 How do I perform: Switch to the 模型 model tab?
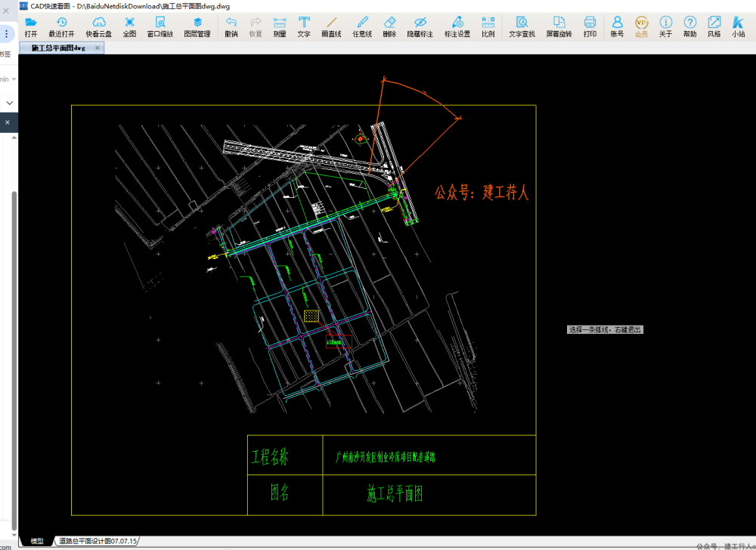tap(36, 541)
